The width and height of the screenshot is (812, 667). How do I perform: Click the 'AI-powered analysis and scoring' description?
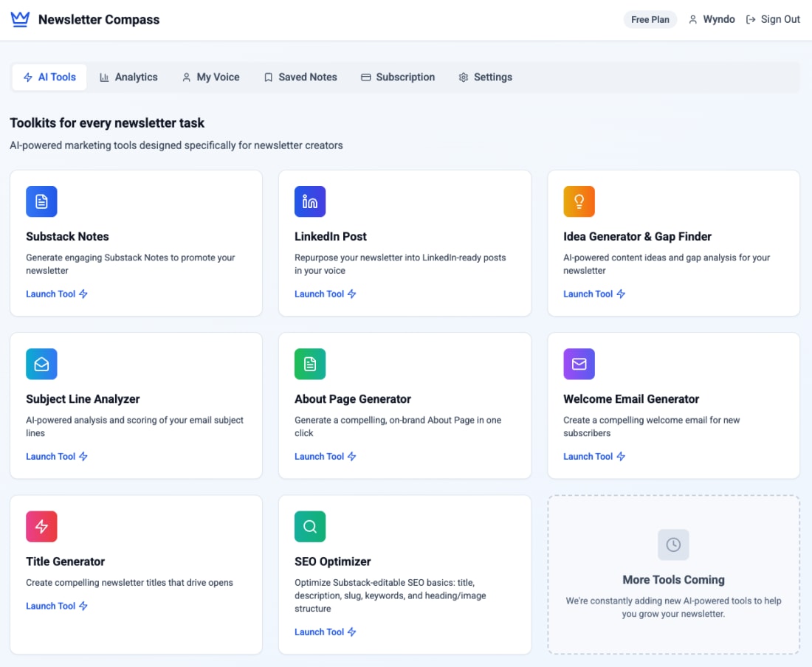(x=134, y=426)
